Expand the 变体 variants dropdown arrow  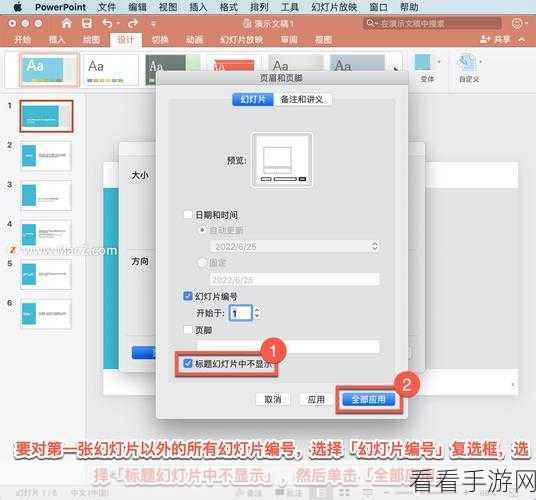(439, 62)
